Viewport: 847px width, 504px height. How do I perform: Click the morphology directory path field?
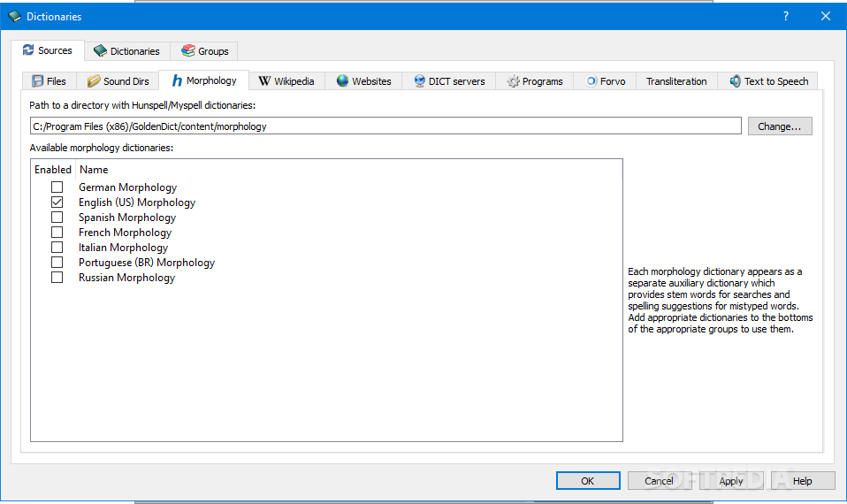(385, 126)
